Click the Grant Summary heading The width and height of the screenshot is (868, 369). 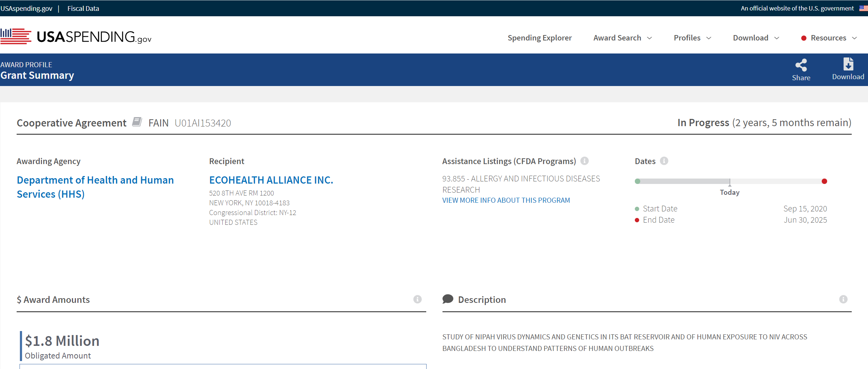point(37,75)
